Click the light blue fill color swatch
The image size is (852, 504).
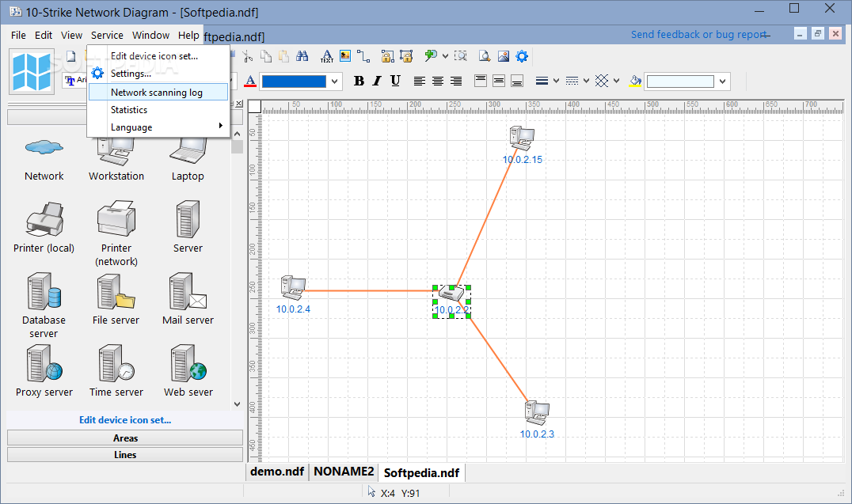(x=680, y=81)
